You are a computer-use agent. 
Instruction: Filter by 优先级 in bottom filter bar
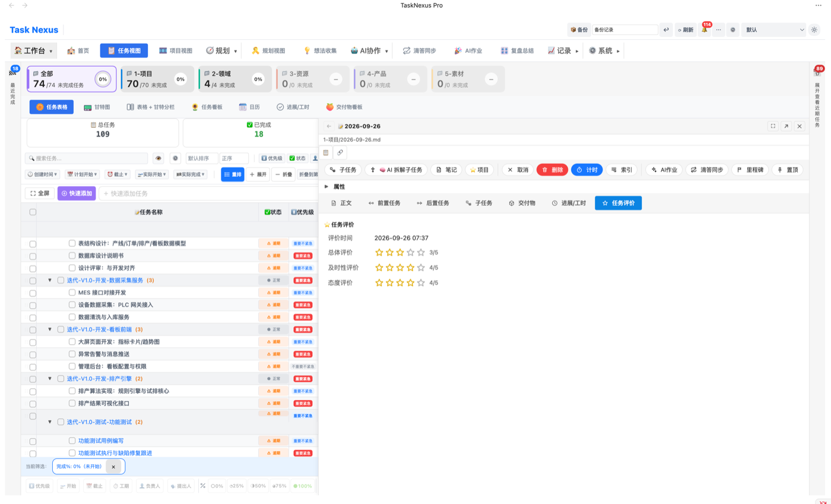pyautogui.click(x=39, y=486)
